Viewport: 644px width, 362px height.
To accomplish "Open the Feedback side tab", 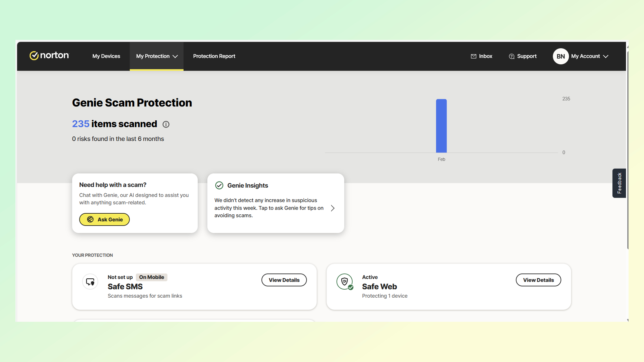I will pos(619,183).
